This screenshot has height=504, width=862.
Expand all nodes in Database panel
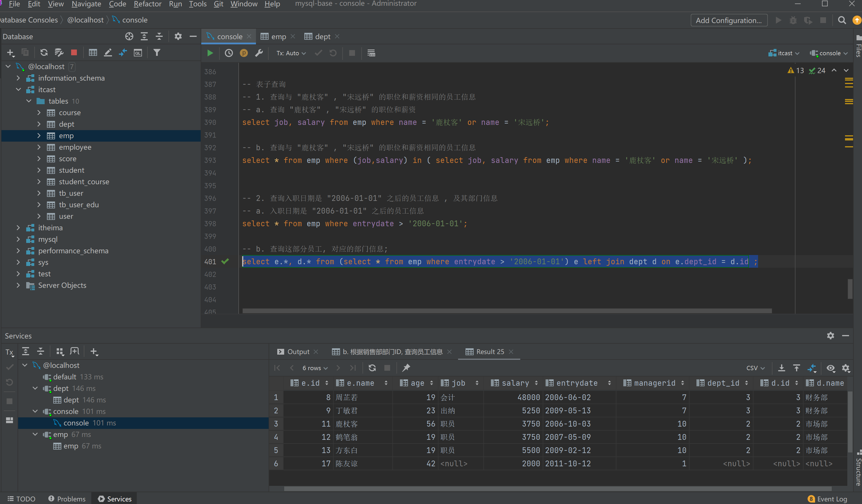pos(144,36)
